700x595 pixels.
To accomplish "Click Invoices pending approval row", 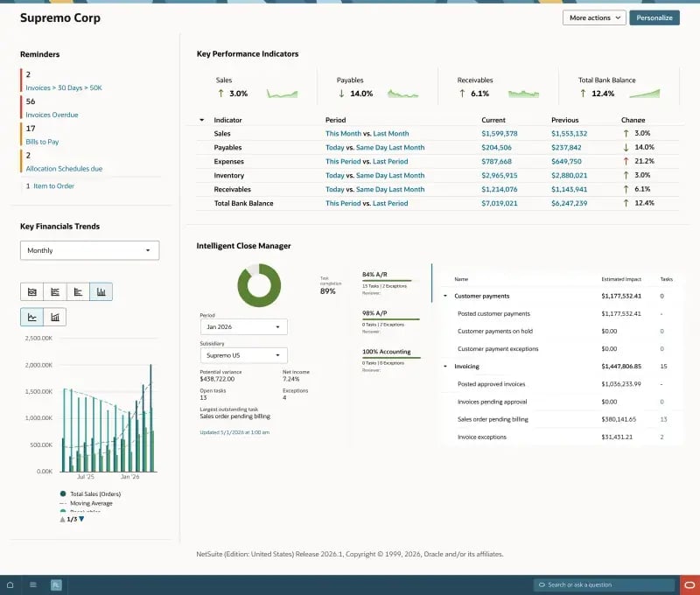I will (x=562, y=402).
